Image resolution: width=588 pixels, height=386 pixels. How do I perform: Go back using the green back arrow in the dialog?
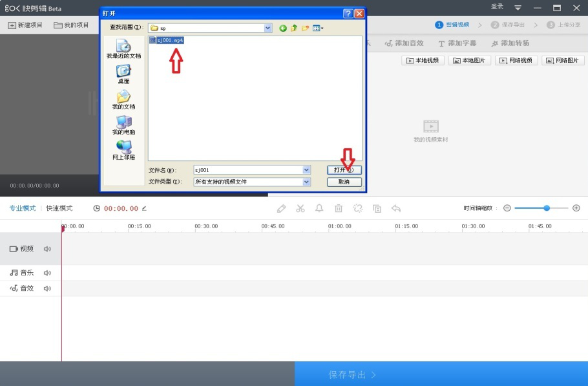tap(283, 28)
